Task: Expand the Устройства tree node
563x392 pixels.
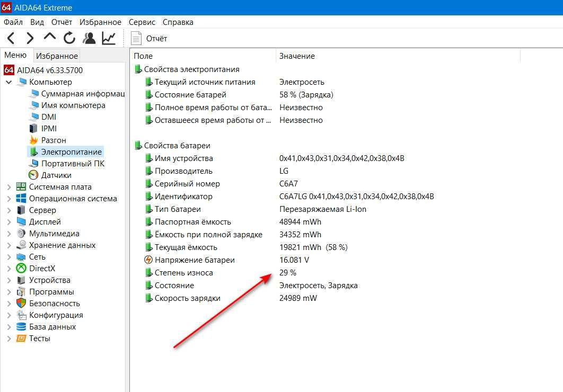Action: pos(9,280)
